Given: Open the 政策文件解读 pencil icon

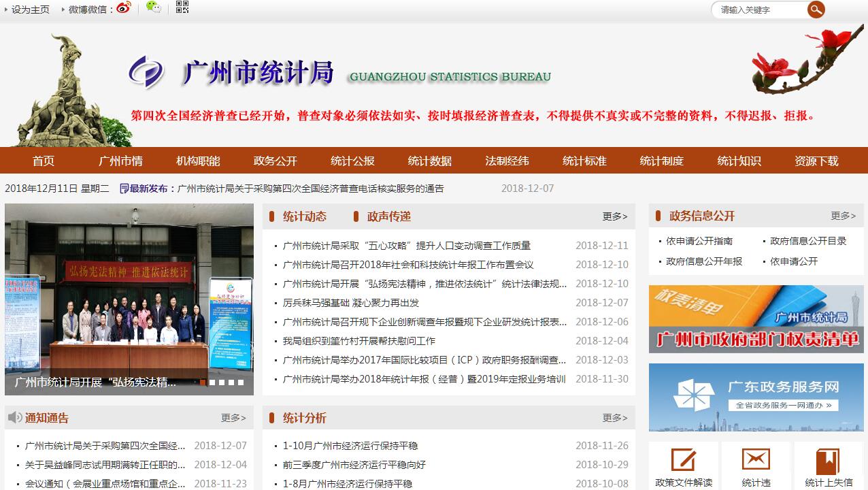Looking at the screenshot, I should coord(683,460).
